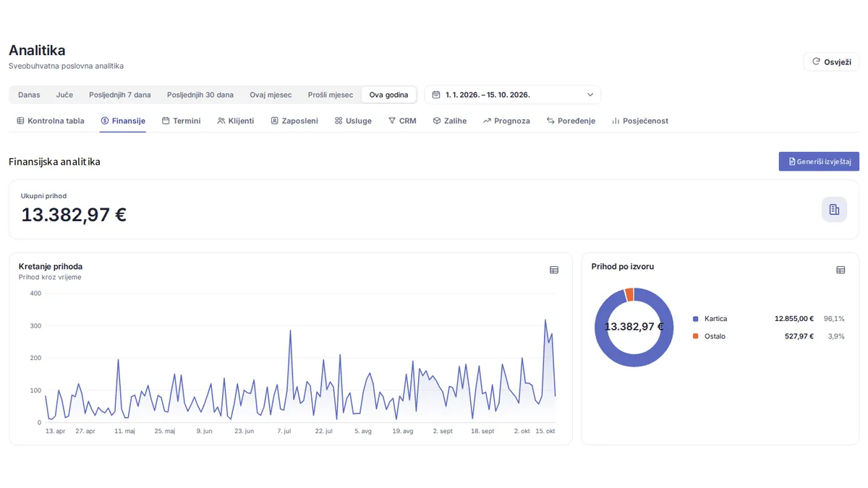Click the Kartica legend label
Viewport: 868px width, 488px height.
pos(715,319)
